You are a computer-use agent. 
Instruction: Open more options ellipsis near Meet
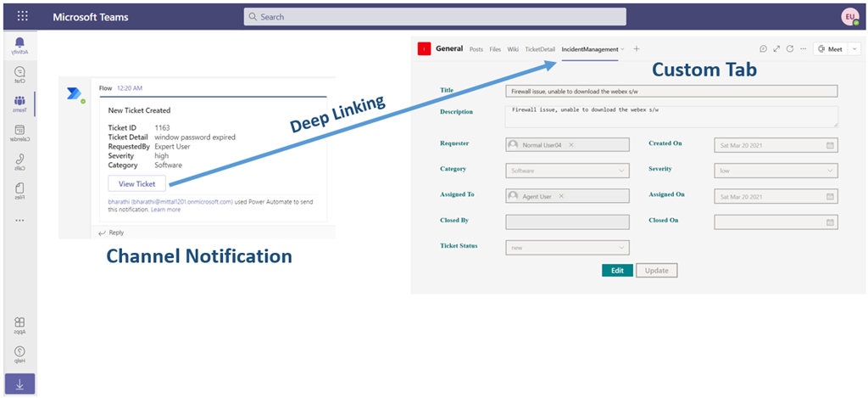[x=804, y=48]
